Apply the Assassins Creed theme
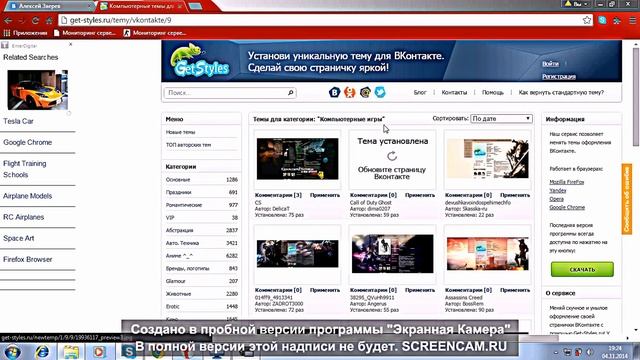This screenshot has height=360, width=640. [515, 290]
